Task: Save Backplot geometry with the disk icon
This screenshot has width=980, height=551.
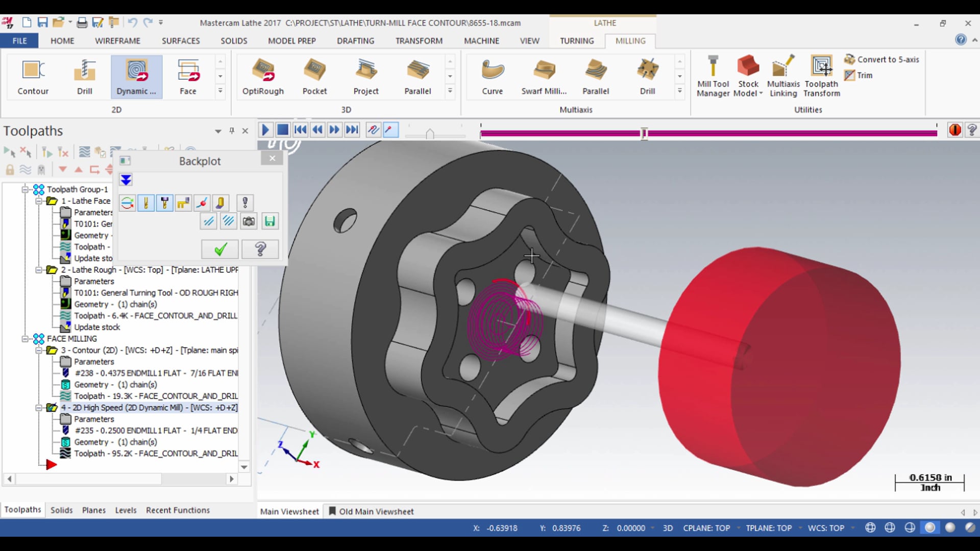Action: click(x=269, y=221)
